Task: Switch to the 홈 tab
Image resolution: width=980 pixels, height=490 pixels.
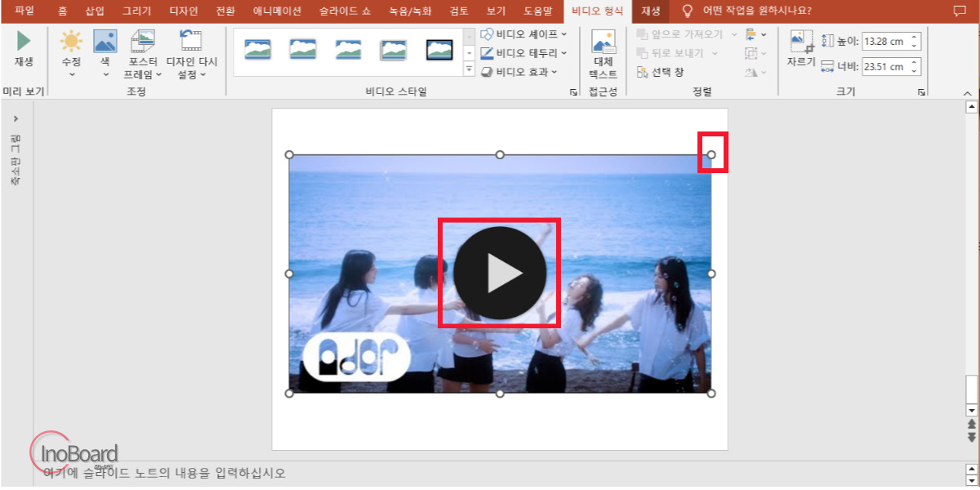Action: 63,11
